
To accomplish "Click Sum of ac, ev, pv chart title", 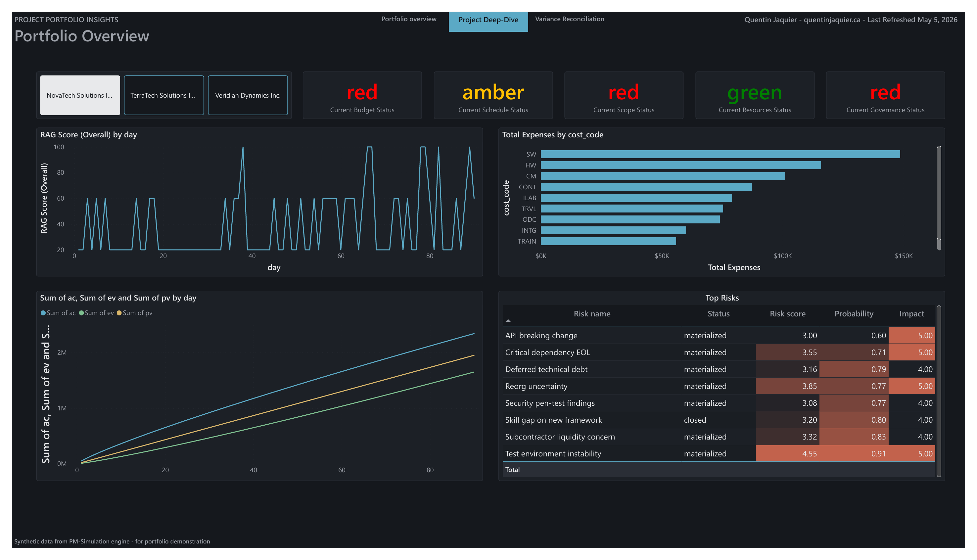I will point(118,298).
